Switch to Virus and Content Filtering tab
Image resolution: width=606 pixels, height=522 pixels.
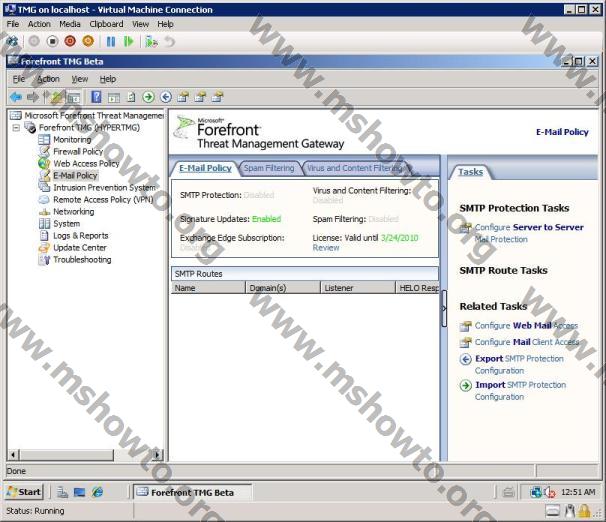coord(354,168)
